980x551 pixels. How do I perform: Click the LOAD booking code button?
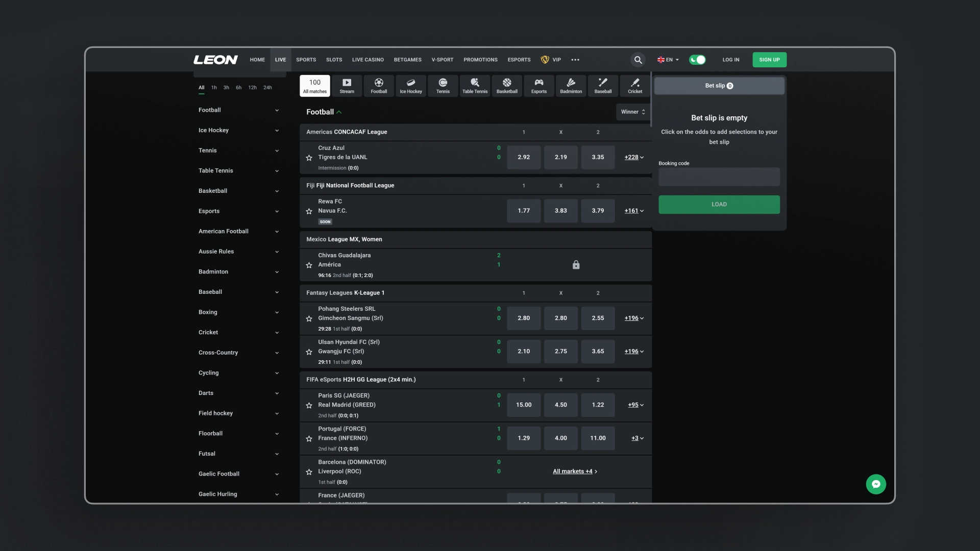tap(719, 205)
